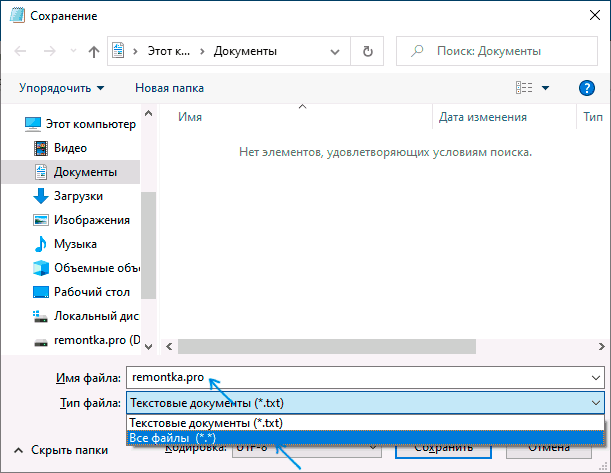The image size is (611, 473).
Task: Select 'Этот к...' breadcrumb segment
Action: click(169, 51)
